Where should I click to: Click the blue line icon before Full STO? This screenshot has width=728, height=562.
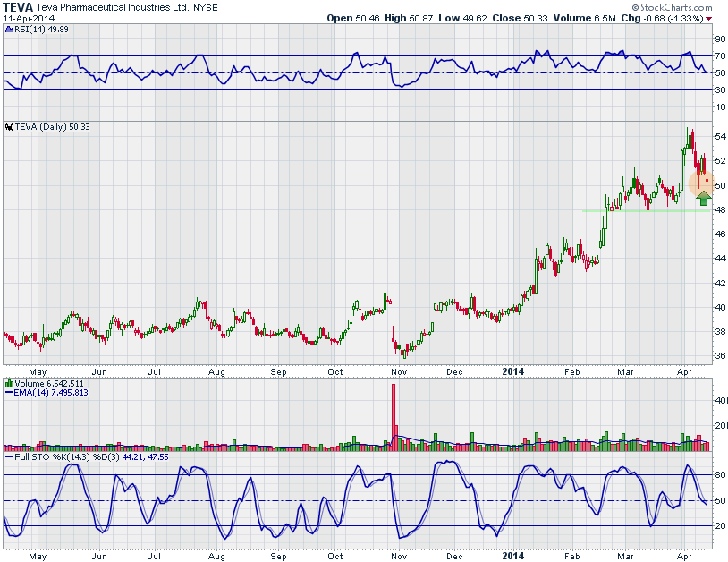pos(8,458)
